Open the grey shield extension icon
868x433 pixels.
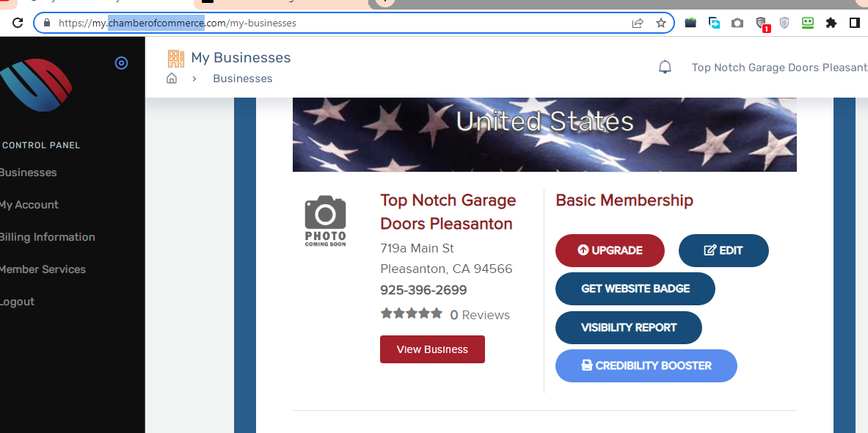click(784, 23)
